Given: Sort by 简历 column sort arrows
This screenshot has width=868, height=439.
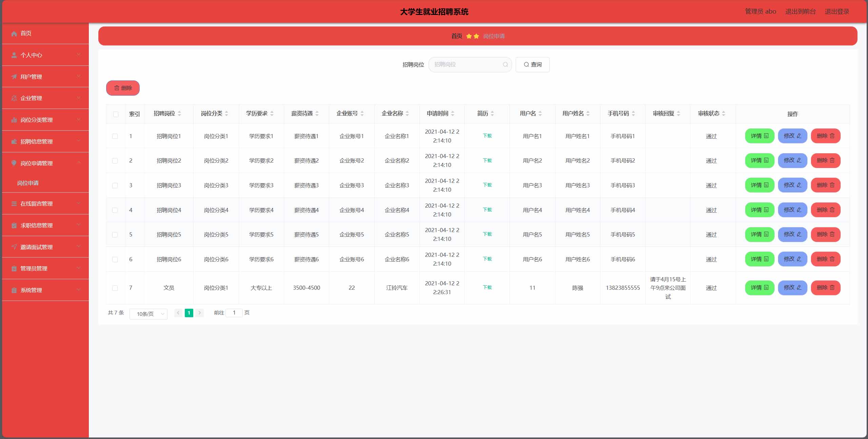Looking at the screenshot, I should [x=492, y=114].
